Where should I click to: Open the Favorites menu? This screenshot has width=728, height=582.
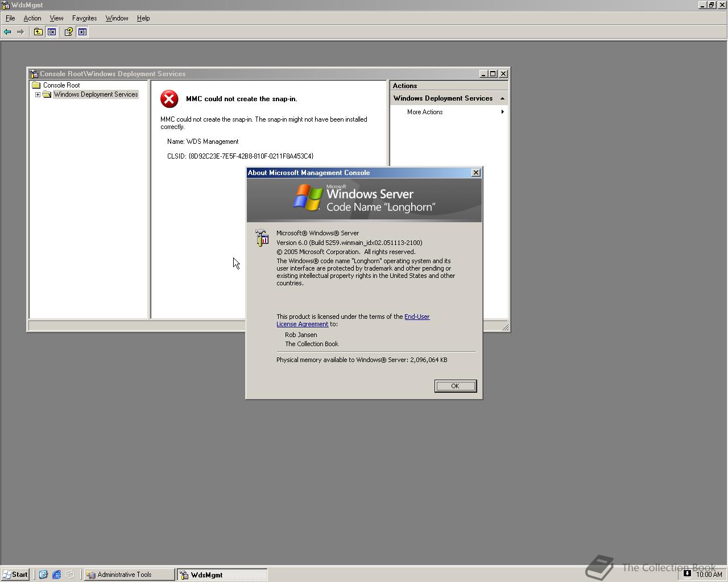tap(84, 18)
